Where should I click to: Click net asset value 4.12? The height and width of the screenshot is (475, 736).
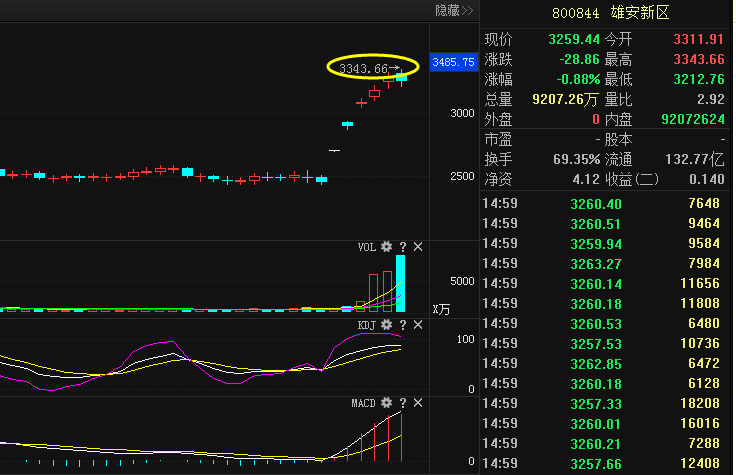coord(586,179)
